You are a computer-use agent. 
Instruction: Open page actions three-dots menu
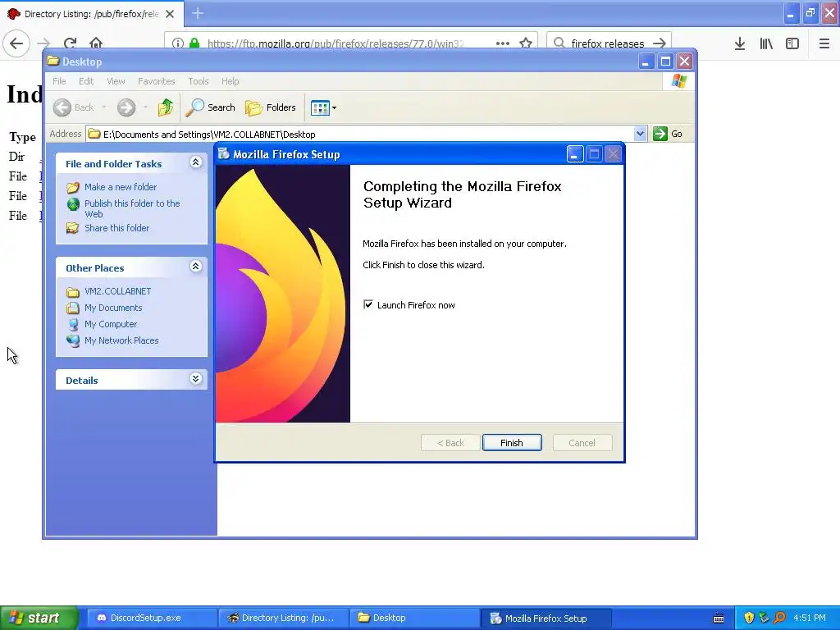pyautogui.click(x=503, y=43)
